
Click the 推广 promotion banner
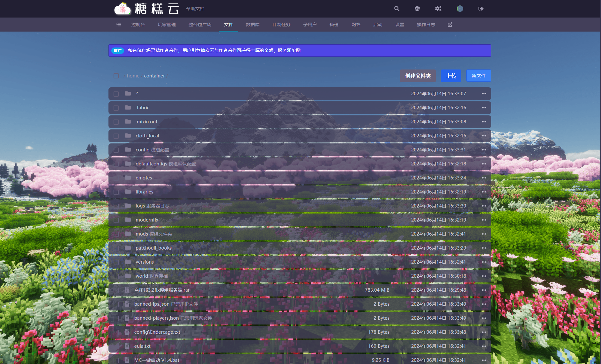(x=300, y=50)
